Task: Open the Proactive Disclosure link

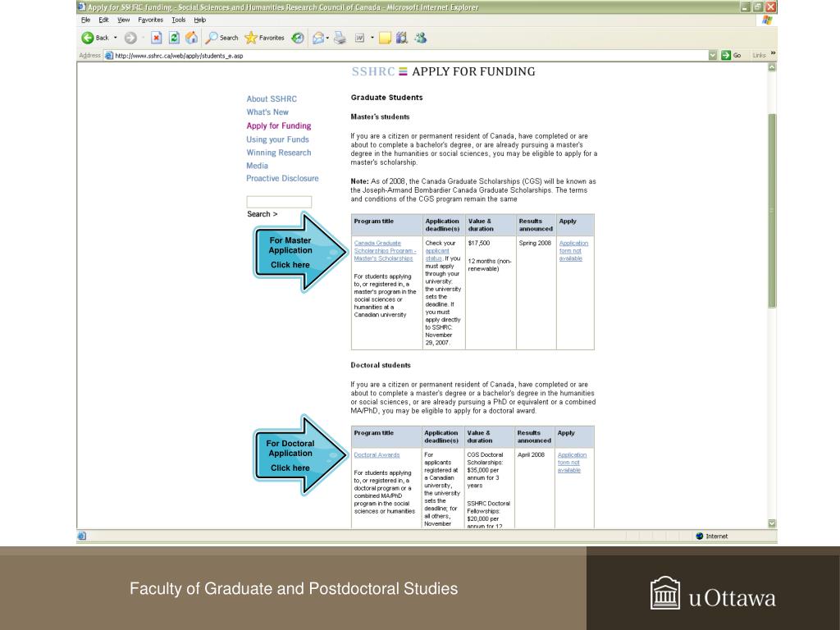Action: (x=282, y=178)
